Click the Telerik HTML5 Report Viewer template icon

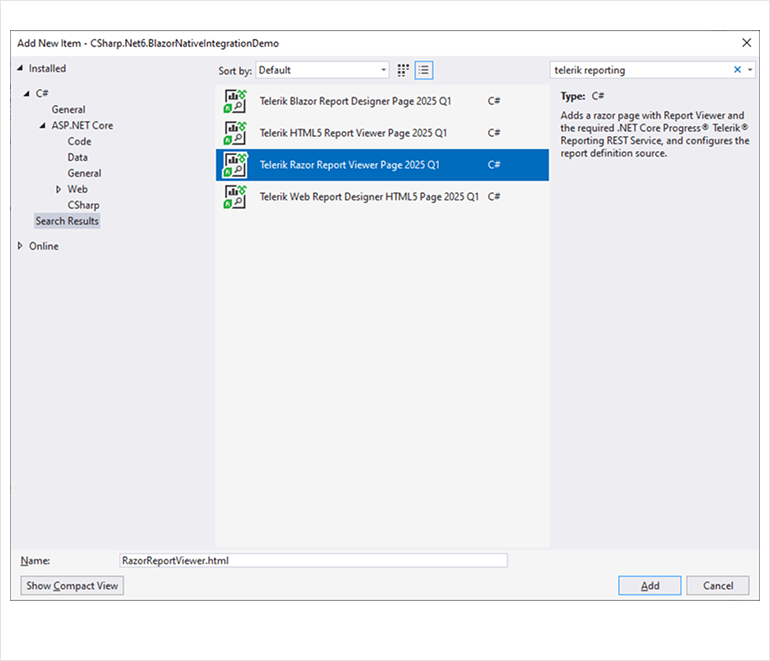pos(235,133)
